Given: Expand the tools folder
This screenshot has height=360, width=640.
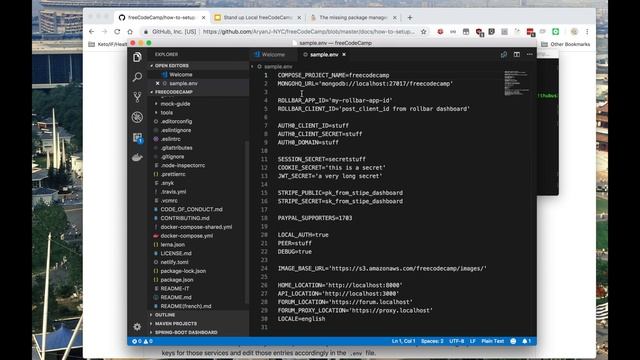Looking at the screenshot, I should pyautogui.click(x=167, y=113).
